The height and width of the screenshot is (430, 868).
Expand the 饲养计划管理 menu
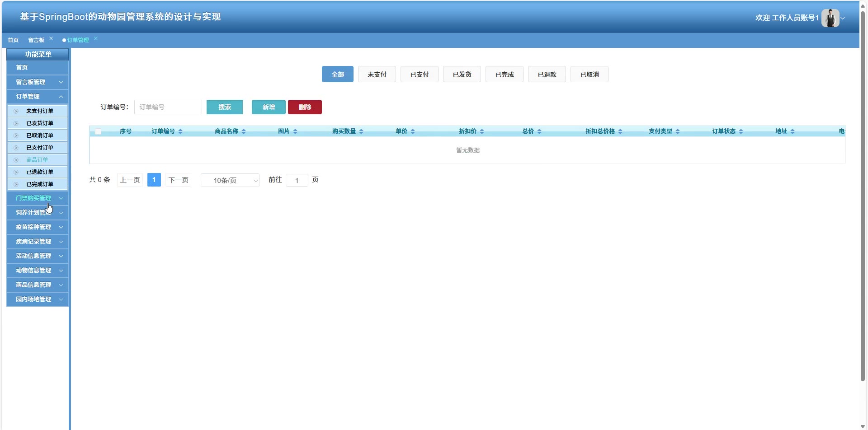(38, 212)
